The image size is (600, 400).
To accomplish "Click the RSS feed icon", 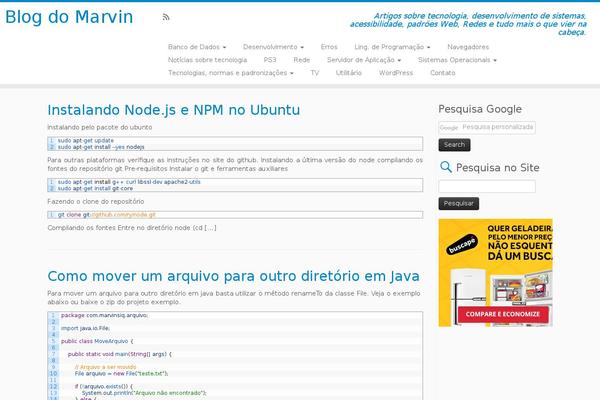I will click(166, 17).
